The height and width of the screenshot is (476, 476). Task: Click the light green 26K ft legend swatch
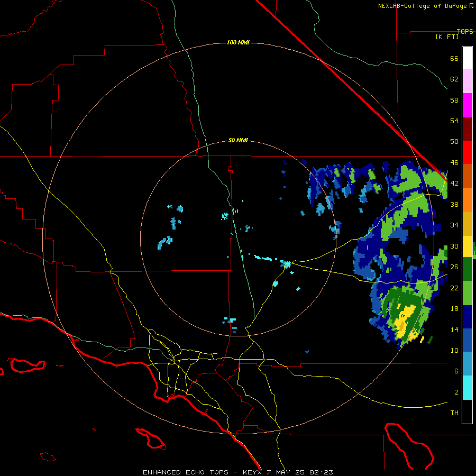(x=467, y=293)
